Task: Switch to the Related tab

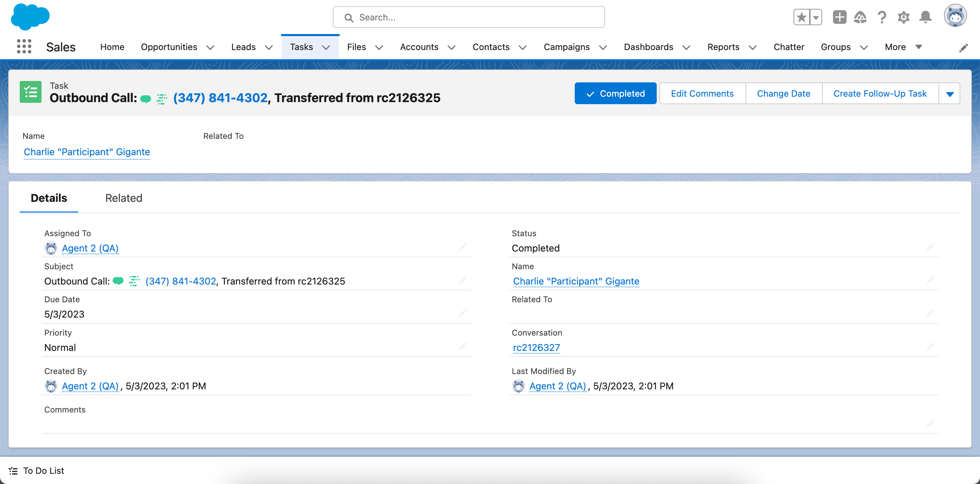Action: 124,198
